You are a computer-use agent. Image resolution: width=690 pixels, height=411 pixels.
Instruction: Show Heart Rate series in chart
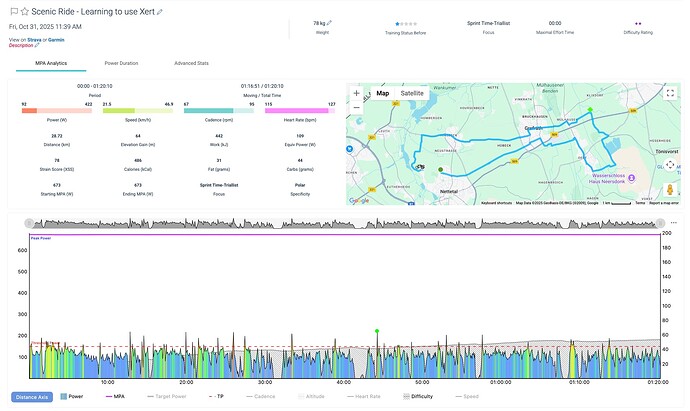point(366,397)
